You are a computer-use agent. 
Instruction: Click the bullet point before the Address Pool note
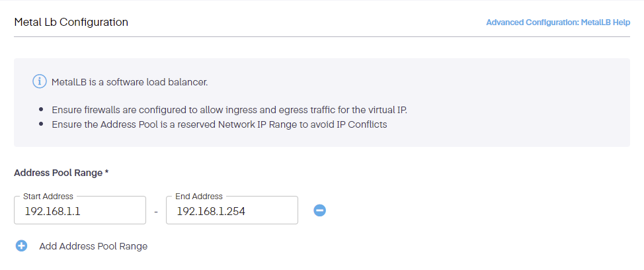pyautogui.click(x=41, y=124)
